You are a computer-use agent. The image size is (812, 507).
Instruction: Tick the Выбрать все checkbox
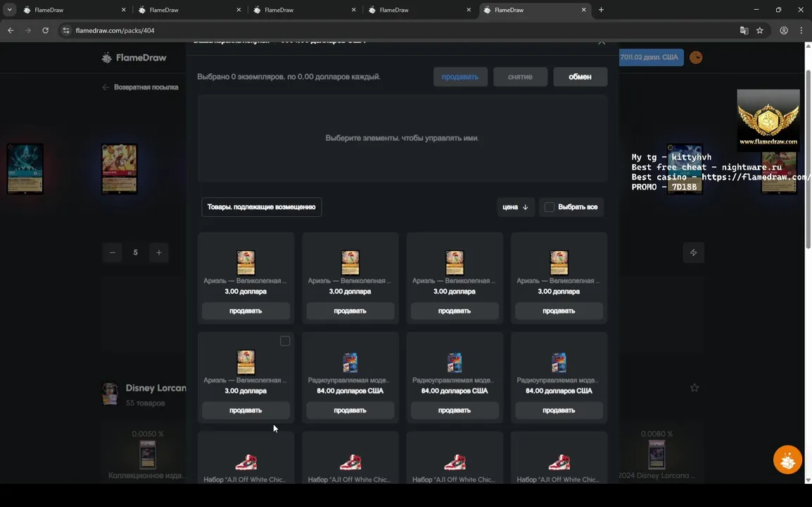coord(550,207)
